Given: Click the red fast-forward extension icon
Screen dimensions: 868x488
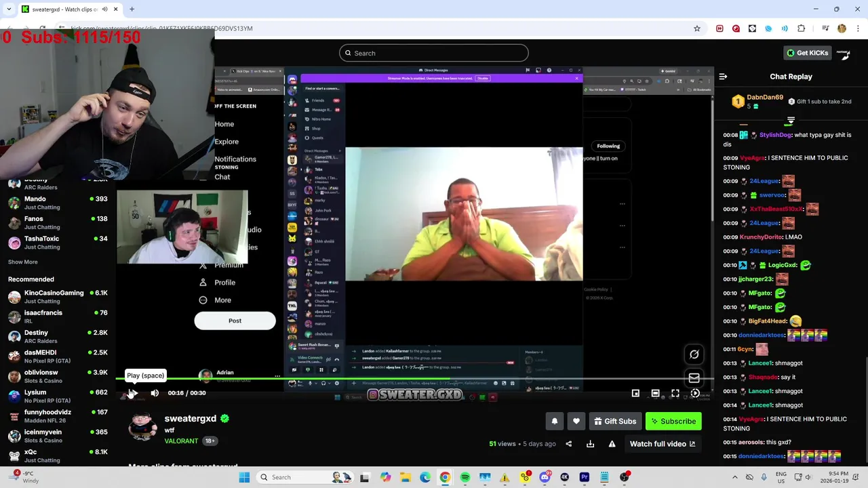Looking at the screenshot, I should pyautogui.click(x=719, y=28).
